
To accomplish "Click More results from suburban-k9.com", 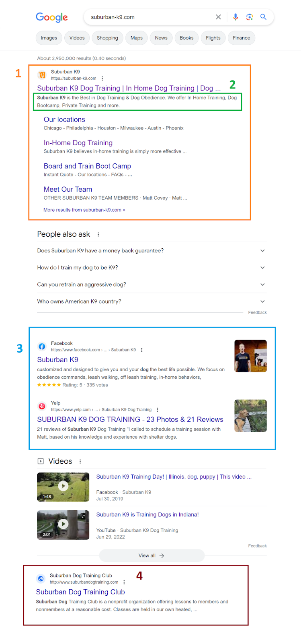I will (x=84, y=210).
